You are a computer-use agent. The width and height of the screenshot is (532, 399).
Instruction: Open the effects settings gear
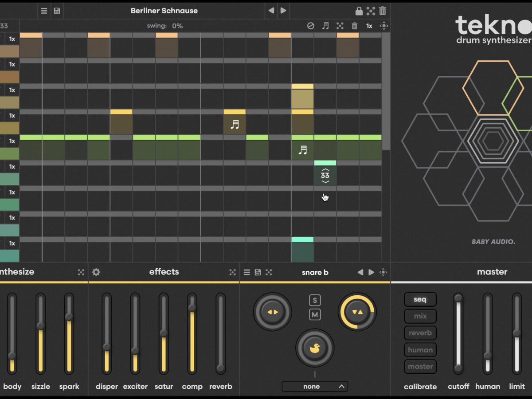96,272
